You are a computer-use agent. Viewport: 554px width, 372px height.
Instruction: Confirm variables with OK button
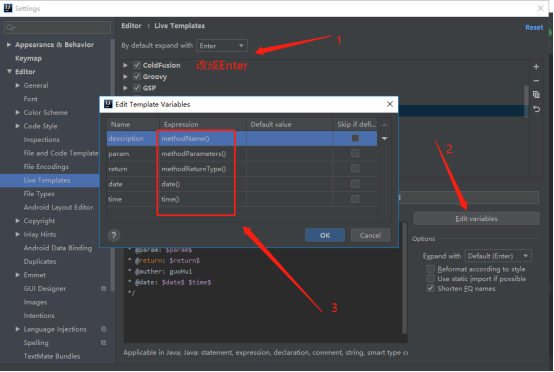325,235
